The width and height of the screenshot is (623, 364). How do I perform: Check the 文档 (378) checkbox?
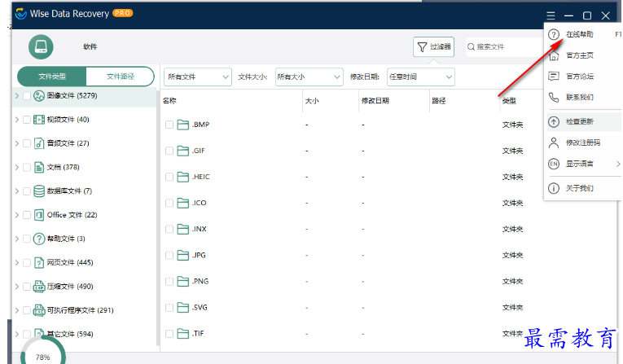(x=27, y=167)
